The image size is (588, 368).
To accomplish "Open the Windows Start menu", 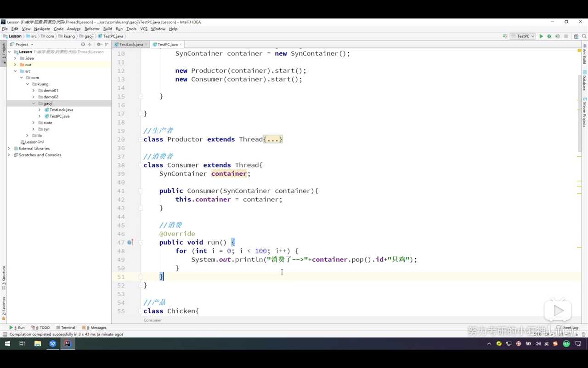I will coord(7,344).
